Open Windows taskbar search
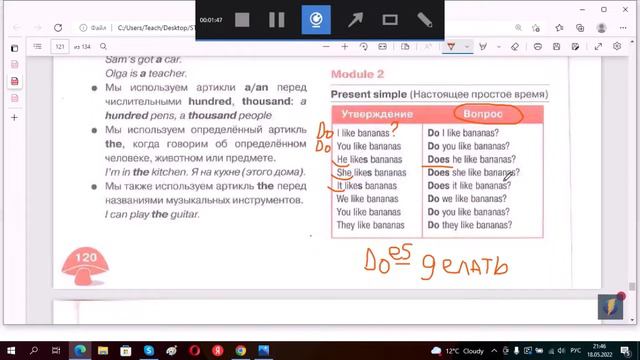640x360 pixels. pos(34,351)
